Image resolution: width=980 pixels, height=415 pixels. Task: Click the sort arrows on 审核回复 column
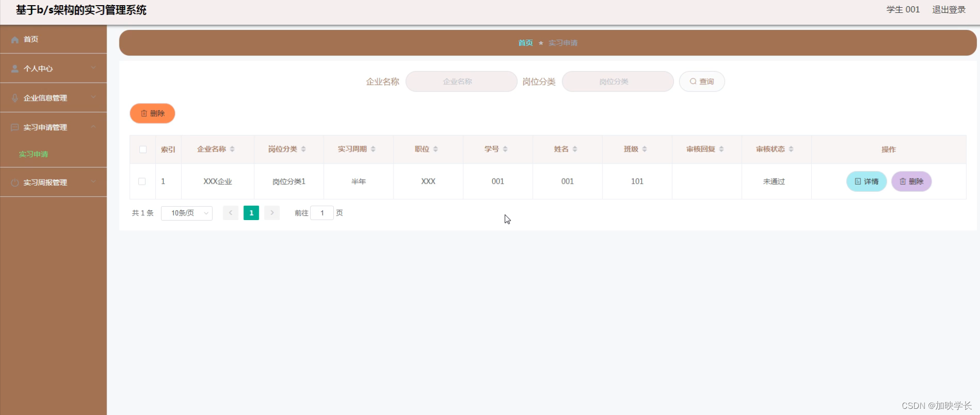(x=722, y=149)
